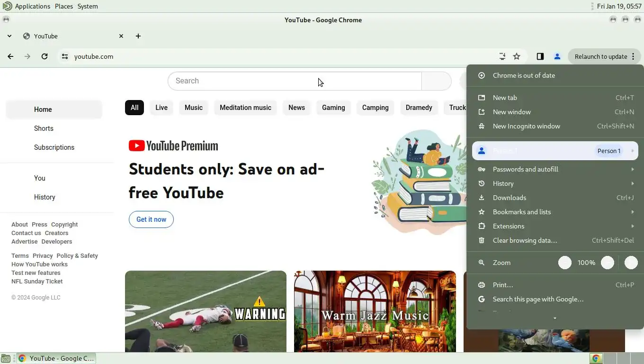The height and width of the screenshot is (364, 644).
Task: Click the install app icon in address bar
Action: [502, 56]
